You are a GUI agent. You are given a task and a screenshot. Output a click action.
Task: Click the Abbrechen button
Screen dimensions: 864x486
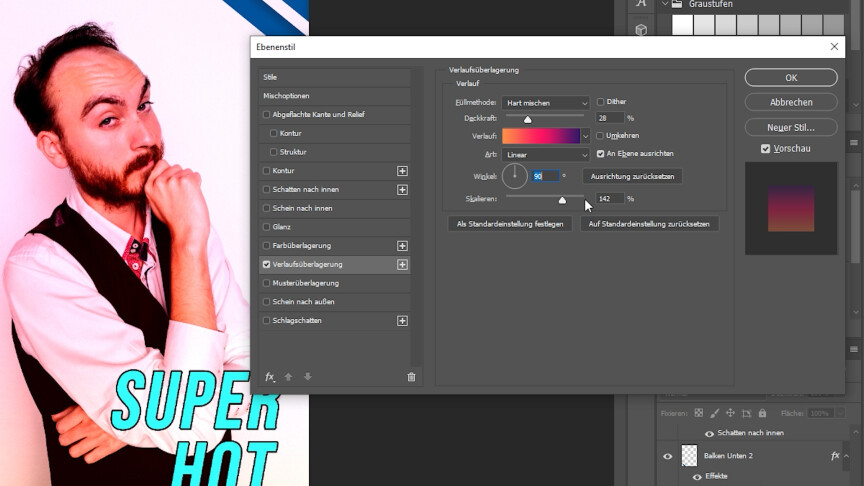[x=790, y=102]
